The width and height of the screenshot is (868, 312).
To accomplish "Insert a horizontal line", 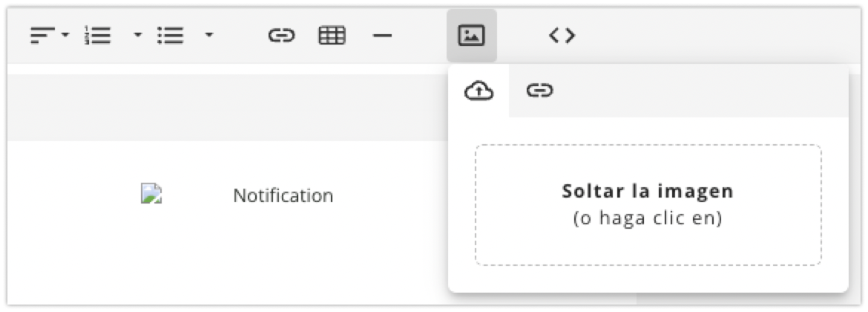I will point(382,36).
